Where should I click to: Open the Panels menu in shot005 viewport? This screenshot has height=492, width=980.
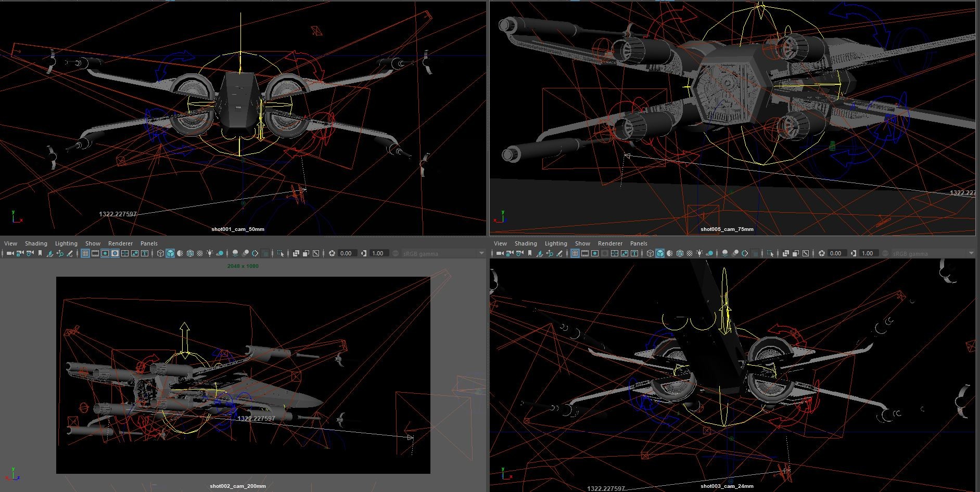pyautogui.click(x=639, y=243)
